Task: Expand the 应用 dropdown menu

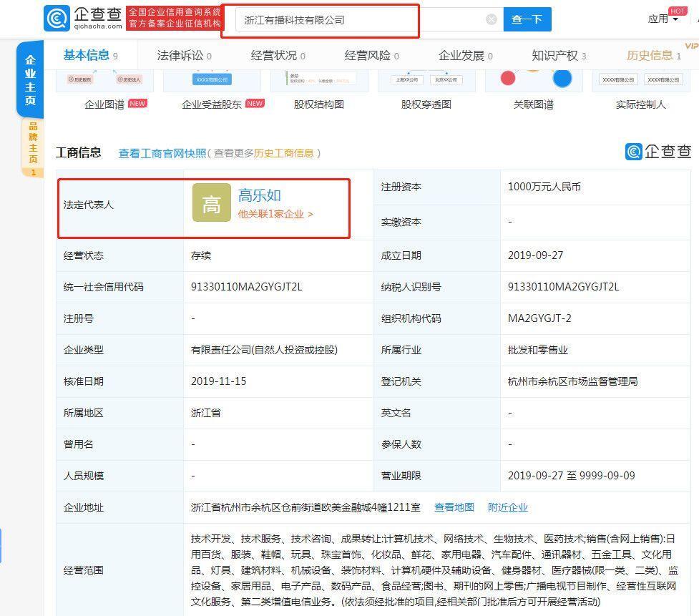Action: click(x=663, y=19)
